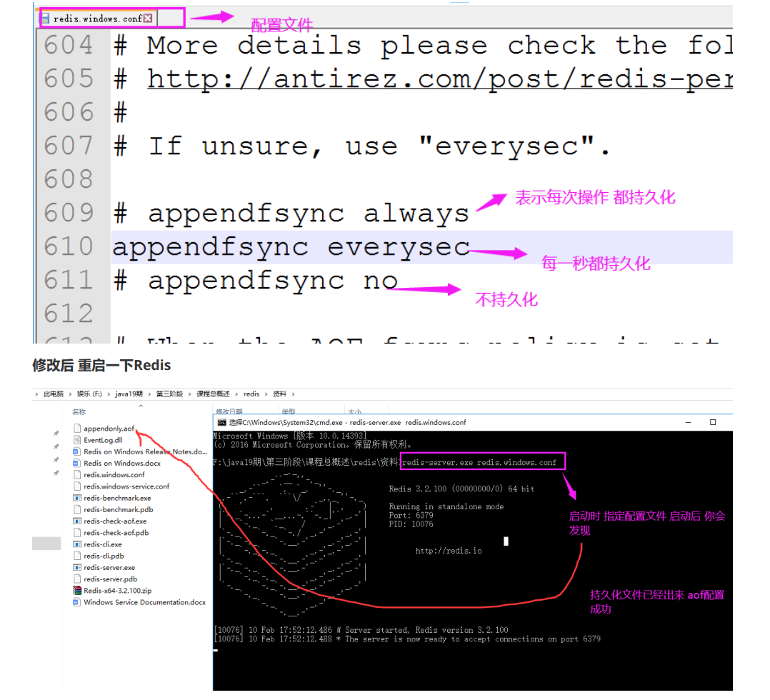
Task: Click 'PID: 10076' text in cmd window
Action: tap(411, 524)
